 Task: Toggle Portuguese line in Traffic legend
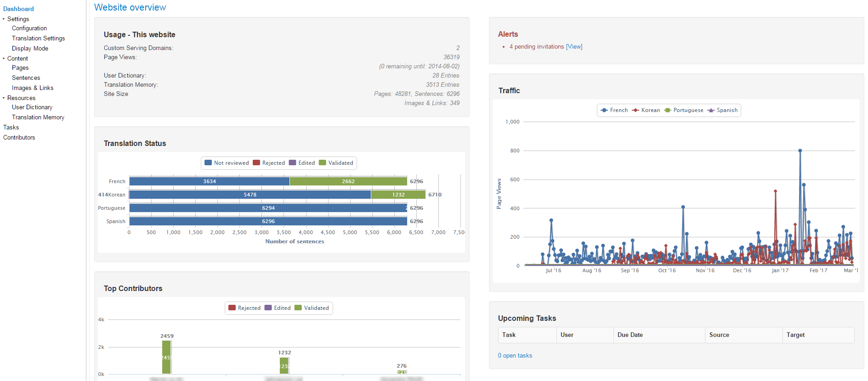(684, 110)
